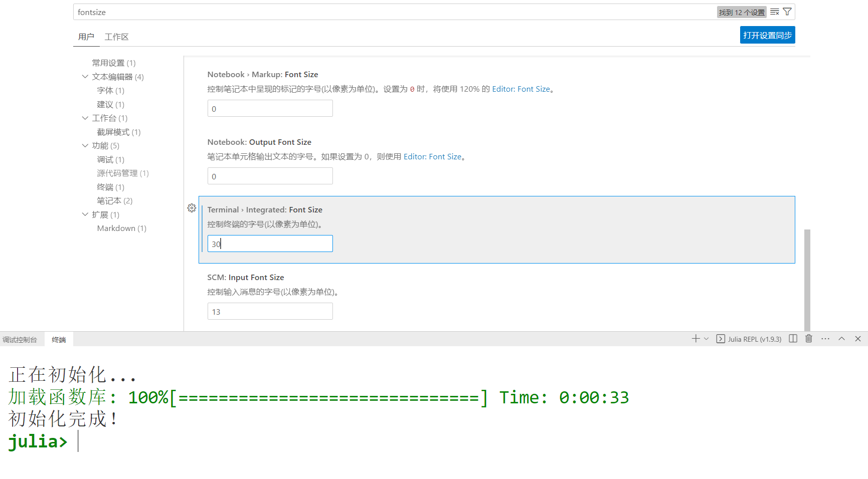Click the SCM: Input Font Size heading
The width and height of the screenshot is (868, 479).
246,278
